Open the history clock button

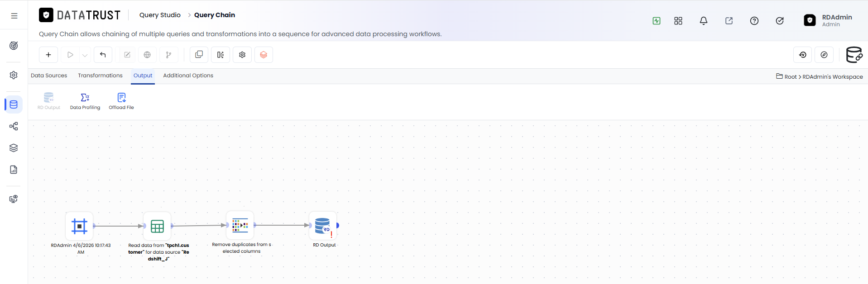803,55
